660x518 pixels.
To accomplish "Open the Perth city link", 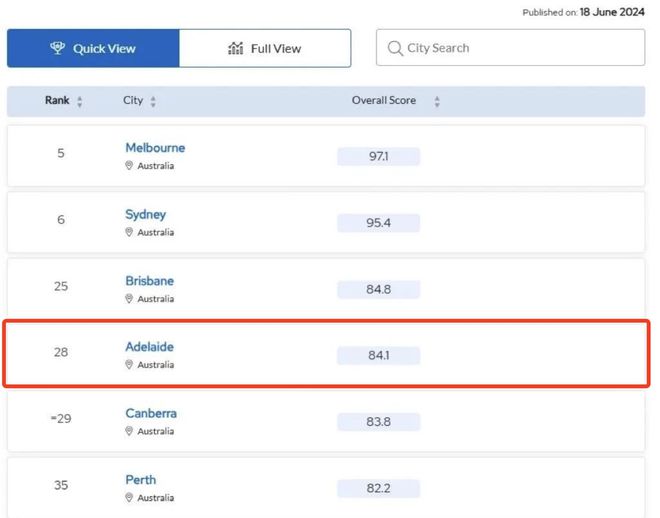I will tap(141, 480).
